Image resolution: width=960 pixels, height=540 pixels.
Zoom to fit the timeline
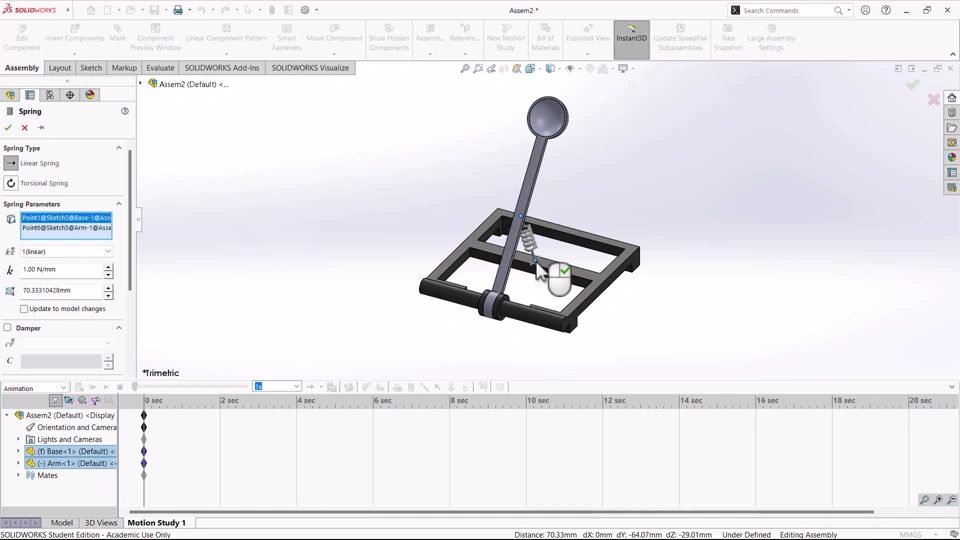[924, 500]
